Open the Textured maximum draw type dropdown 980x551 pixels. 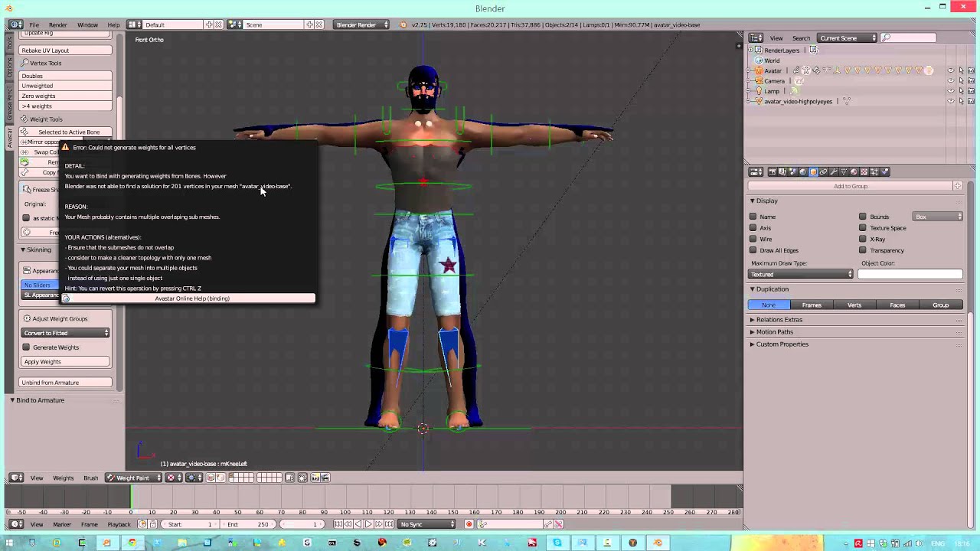click(x=801, y=274)
